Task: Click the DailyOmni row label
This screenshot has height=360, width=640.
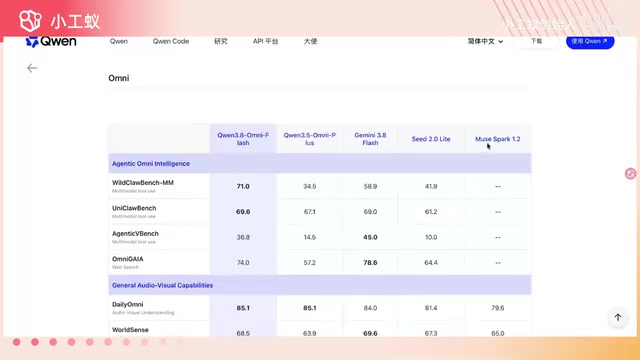Action: (127, 304)
